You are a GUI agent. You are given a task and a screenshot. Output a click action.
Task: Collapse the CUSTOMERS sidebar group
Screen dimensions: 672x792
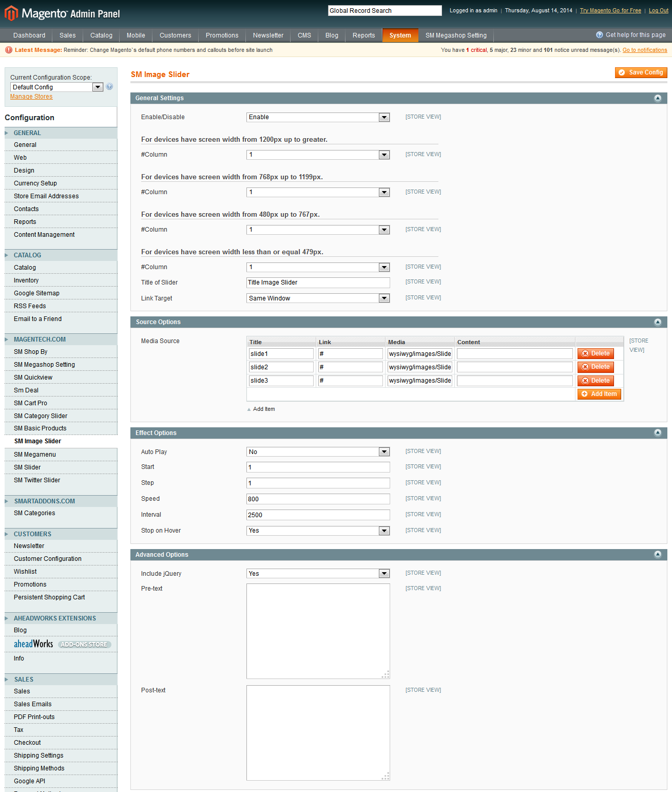click(x=61, y=534)
